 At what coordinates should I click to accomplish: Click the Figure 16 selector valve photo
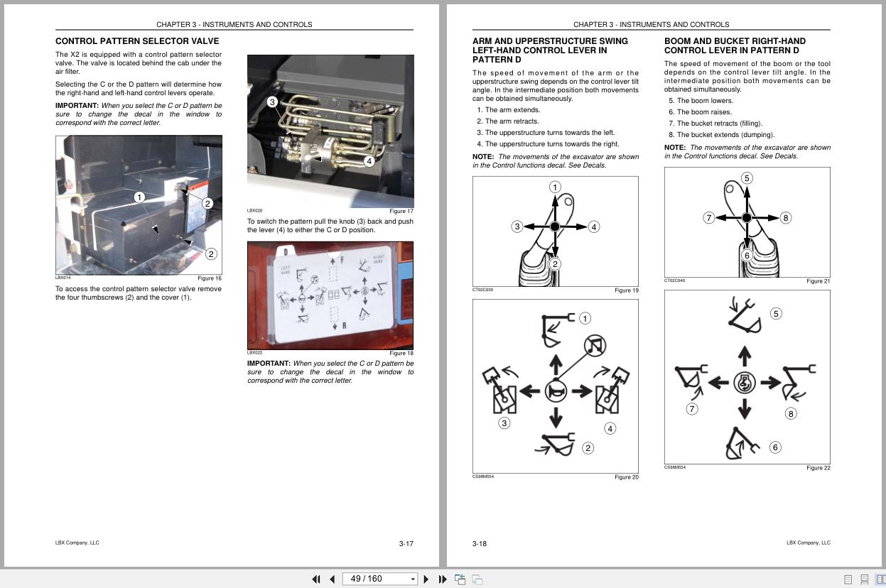[139, 205]
